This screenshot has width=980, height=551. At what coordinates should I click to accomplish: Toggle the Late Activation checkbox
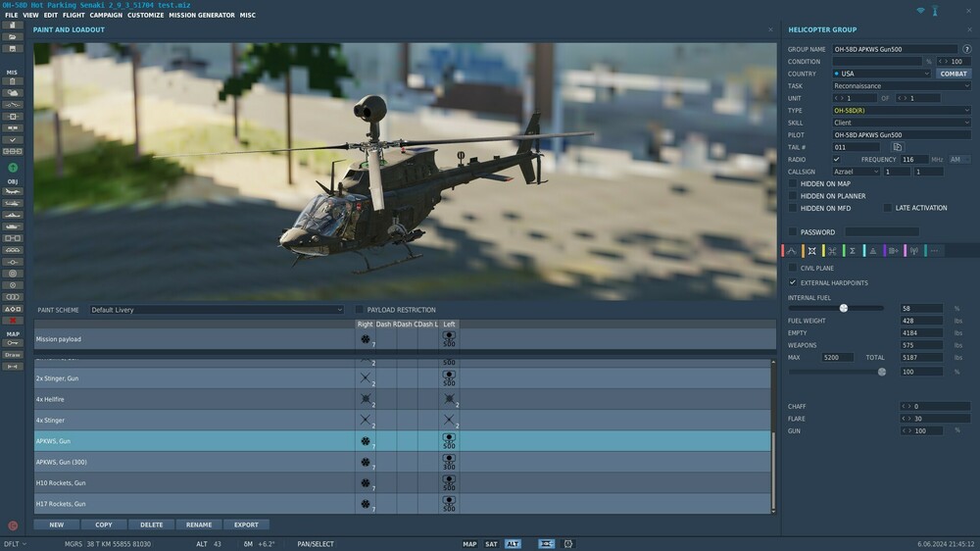pos(887,208)
